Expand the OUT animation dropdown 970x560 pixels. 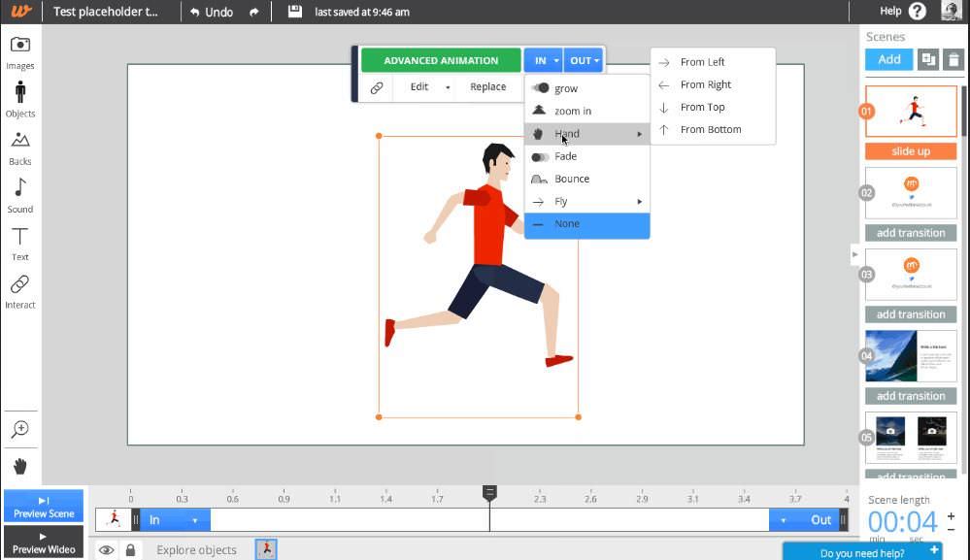click(583, 61)
